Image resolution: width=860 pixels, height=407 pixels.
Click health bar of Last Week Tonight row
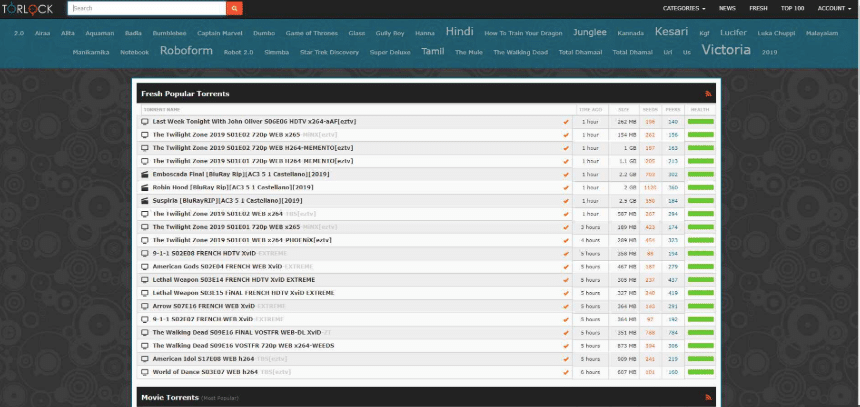[x=700, y=122]
